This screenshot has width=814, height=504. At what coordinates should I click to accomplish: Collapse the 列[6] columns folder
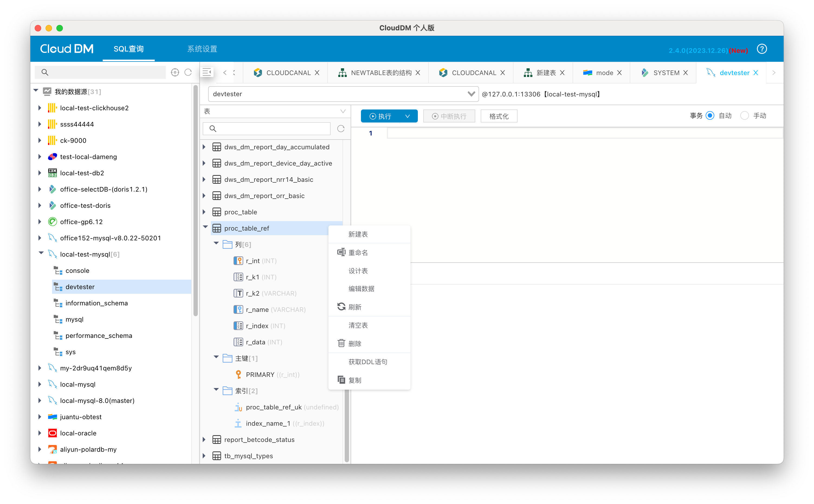coord(216,244)
